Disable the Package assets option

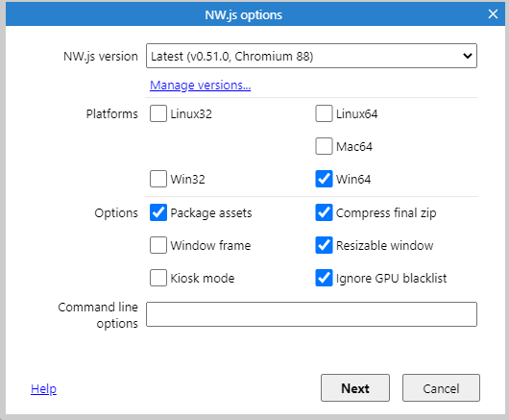point(158,212)
